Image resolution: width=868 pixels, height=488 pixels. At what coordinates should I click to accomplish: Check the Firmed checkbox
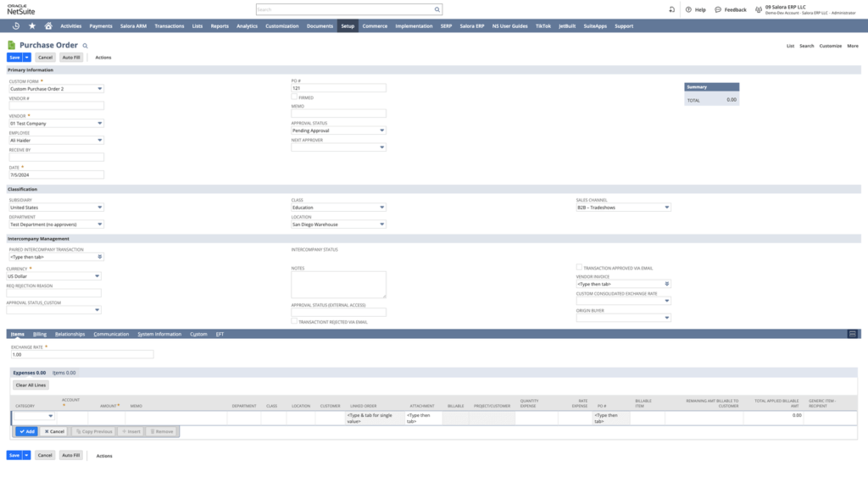(x=294, y=97)
